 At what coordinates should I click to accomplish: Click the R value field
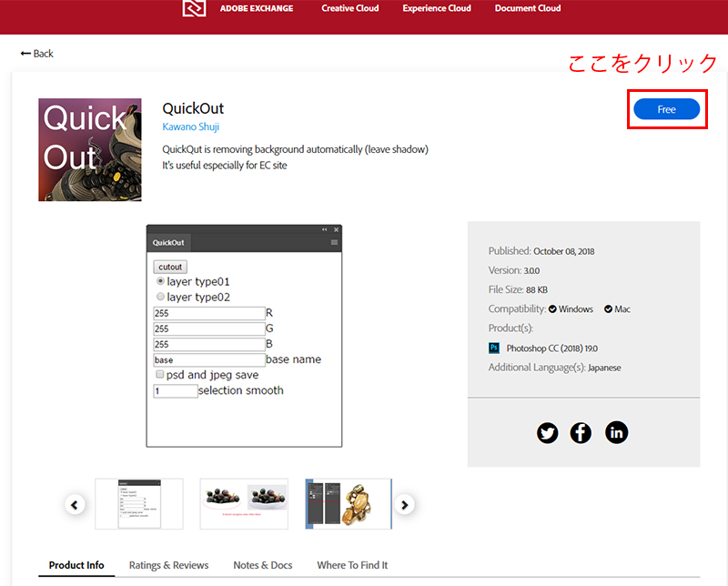coord(209,313)
